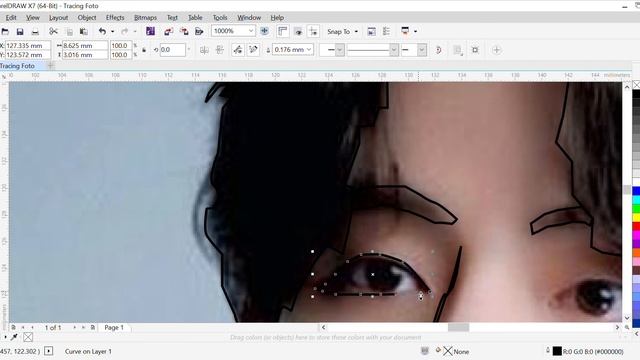640x360 pixels.
Task: Open the Edit menu
Action: [11, 18]
